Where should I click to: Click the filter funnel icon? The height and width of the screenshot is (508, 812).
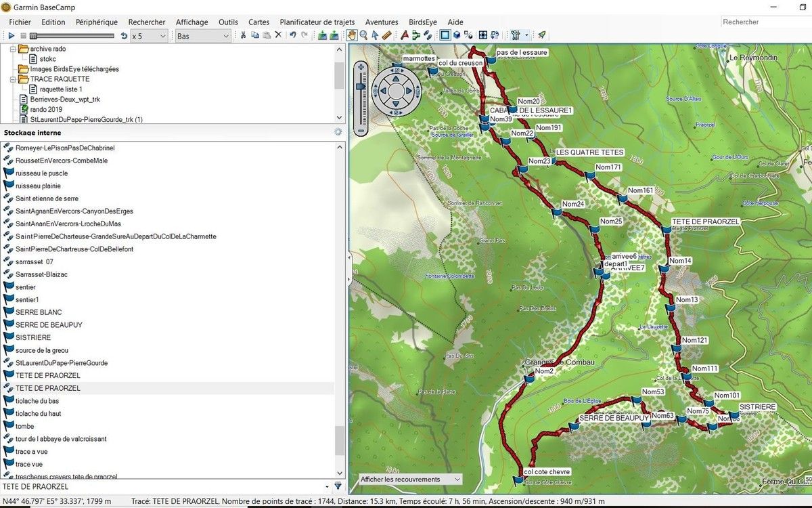[338, 486]
